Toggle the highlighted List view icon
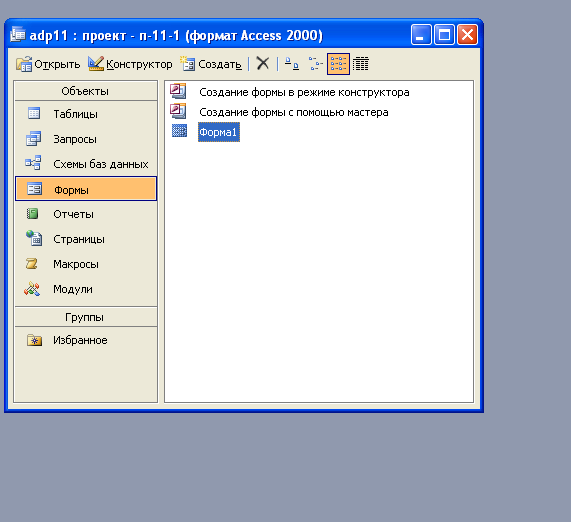 pyautogui.click(x=338, y=64)
